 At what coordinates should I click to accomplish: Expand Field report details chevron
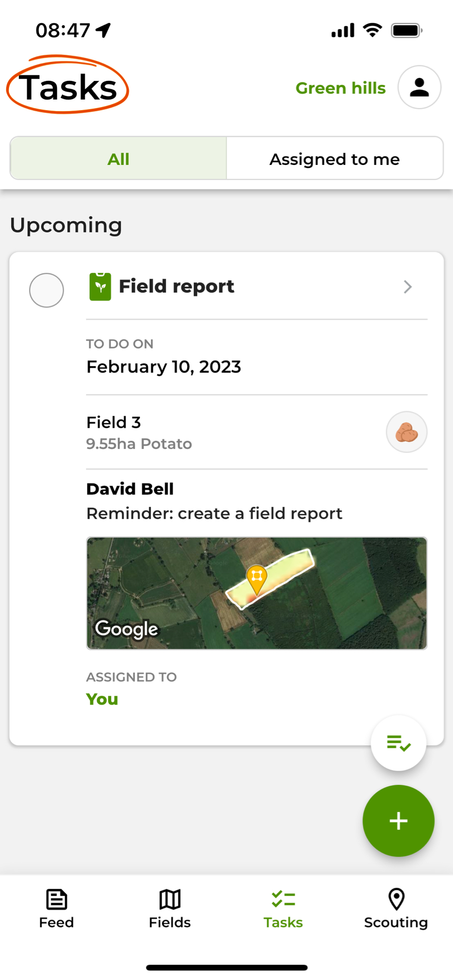408,287
